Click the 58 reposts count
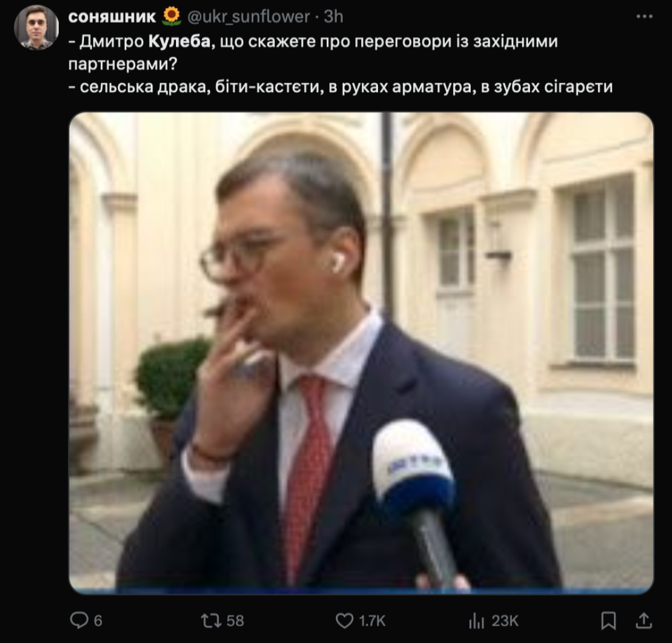 click(x=235, y=621)
